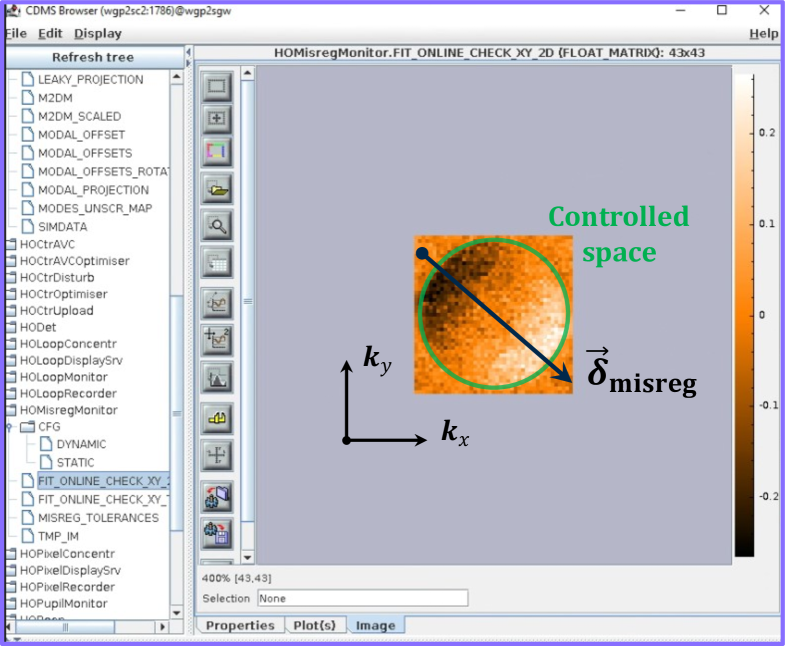Click the load-from-folder icon with red arrow
Screen dimensions: 785x646
pos(217,497)
